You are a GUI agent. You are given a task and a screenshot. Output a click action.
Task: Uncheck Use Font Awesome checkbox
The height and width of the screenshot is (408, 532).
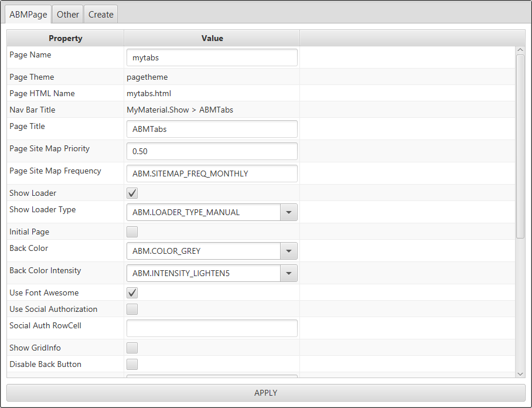[132, 293]
